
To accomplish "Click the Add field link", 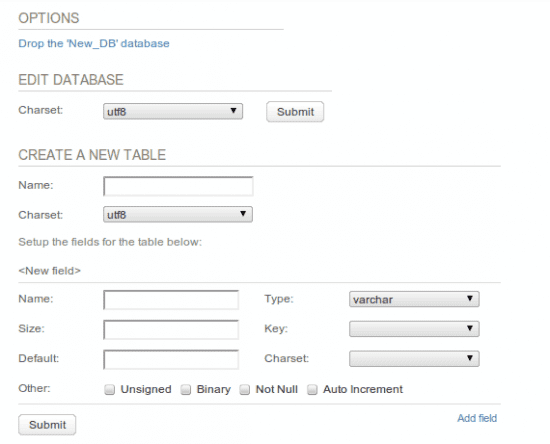I will [477, 418].
